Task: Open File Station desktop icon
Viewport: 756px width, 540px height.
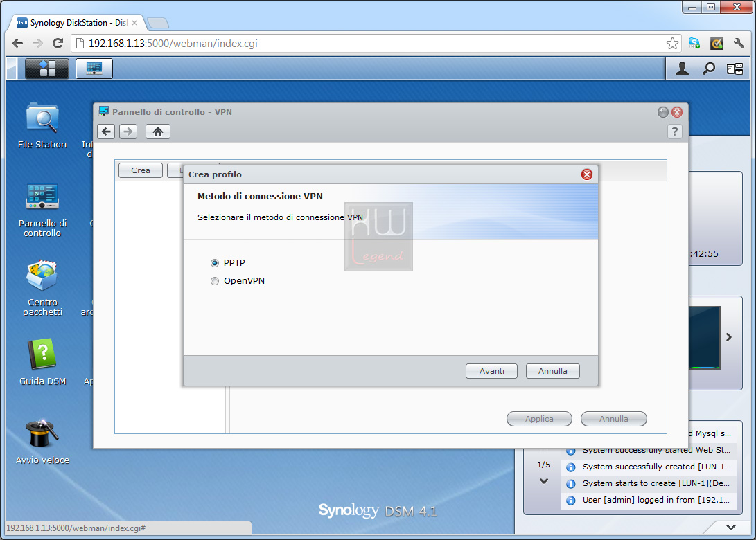Action: tap(42, 125)
